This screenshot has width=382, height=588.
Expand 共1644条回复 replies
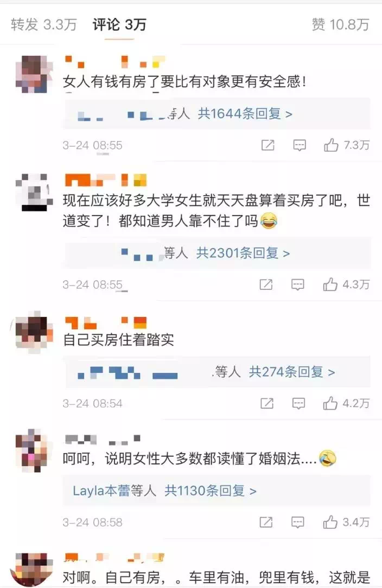point(245,113)
